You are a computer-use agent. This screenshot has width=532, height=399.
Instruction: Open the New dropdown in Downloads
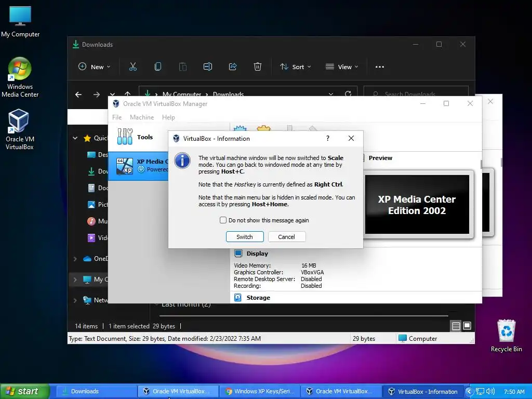pos(95,67)
